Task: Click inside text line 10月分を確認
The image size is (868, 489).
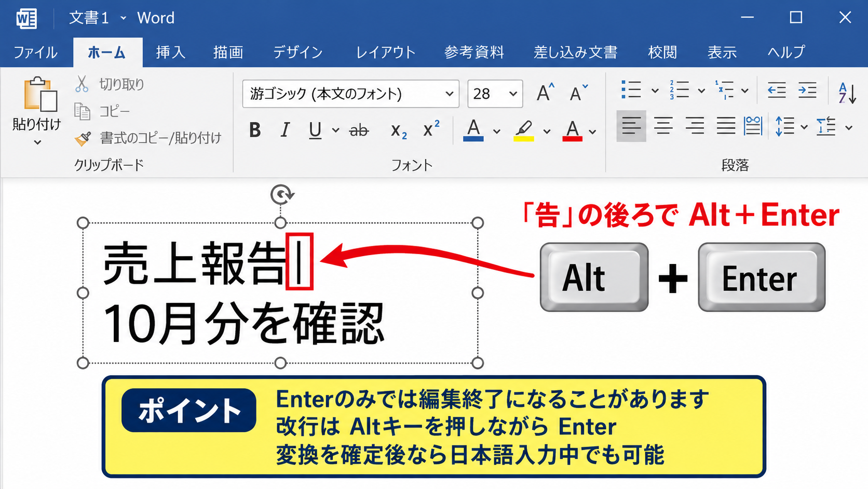Action: [244, 324]
